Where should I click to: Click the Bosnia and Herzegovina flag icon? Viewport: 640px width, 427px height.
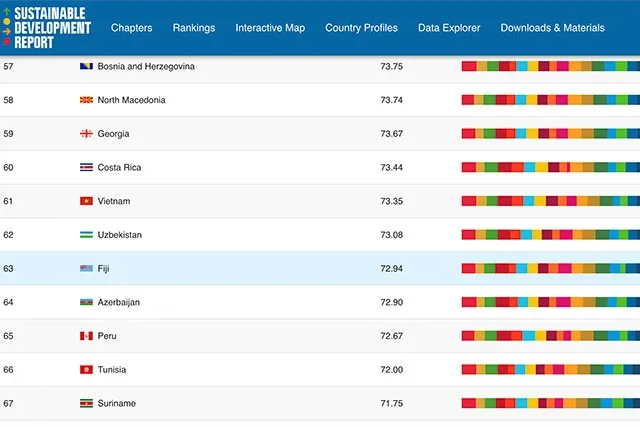tap(86, 66)
